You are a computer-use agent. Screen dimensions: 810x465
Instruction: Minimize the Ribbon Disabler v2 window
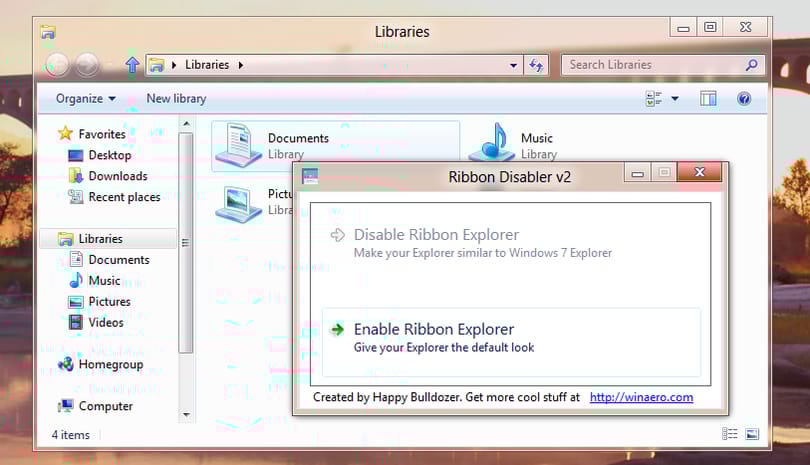click(x=637, y=173)
